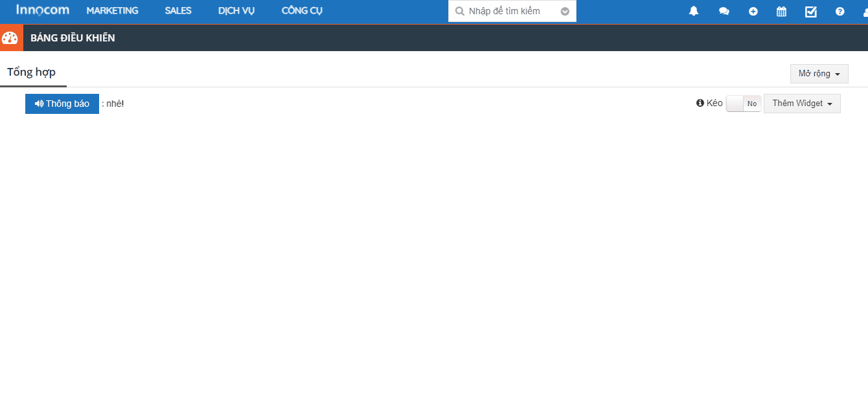
Task: Open the CÔNG CỤ menu
Action: pos(302,11)
